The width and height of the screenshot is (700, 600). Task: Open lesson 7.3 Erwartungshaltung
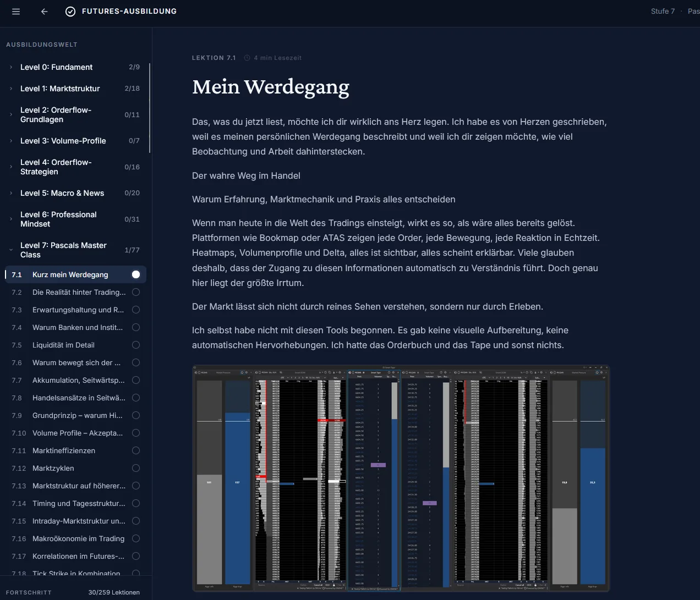(x=75, y=310)
